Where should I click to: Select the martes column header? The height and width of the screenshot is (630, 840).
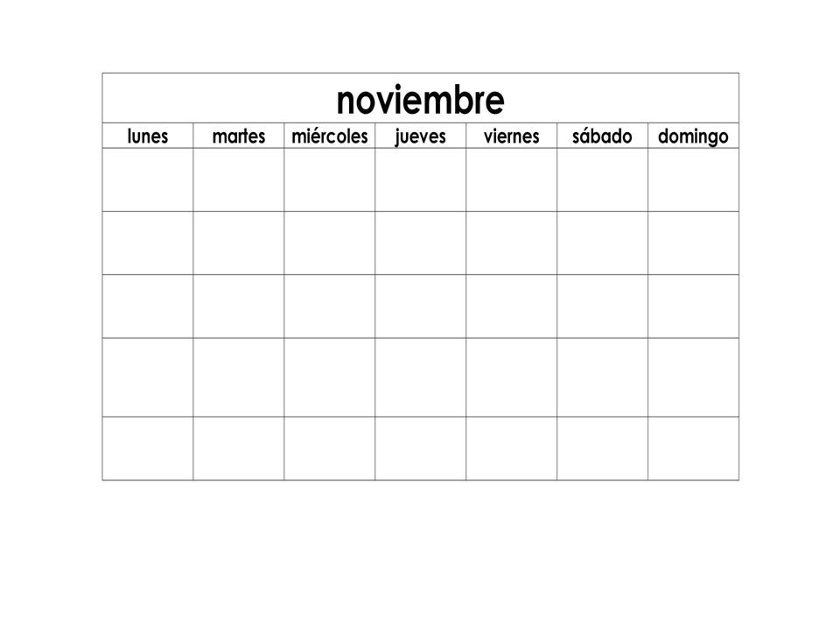239,136
